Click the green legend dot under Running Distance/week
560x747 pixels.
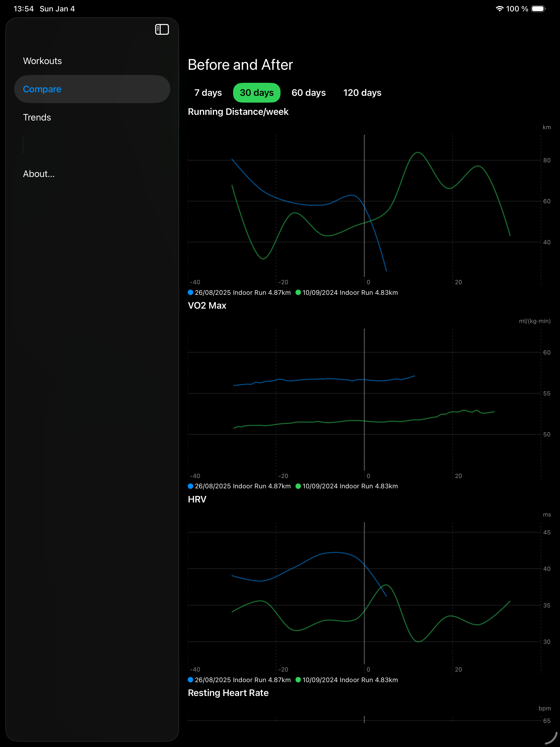click(x=298, y=292)
